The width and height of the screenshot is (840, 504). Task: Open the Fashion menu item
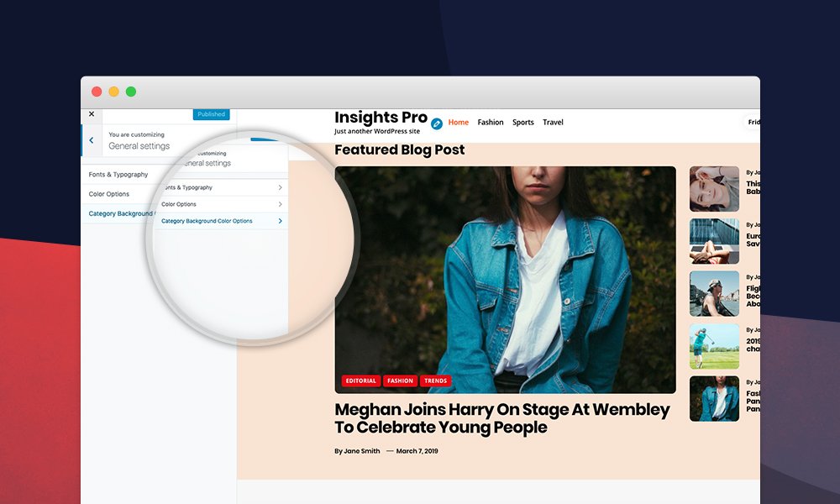(x=491, y=122)
